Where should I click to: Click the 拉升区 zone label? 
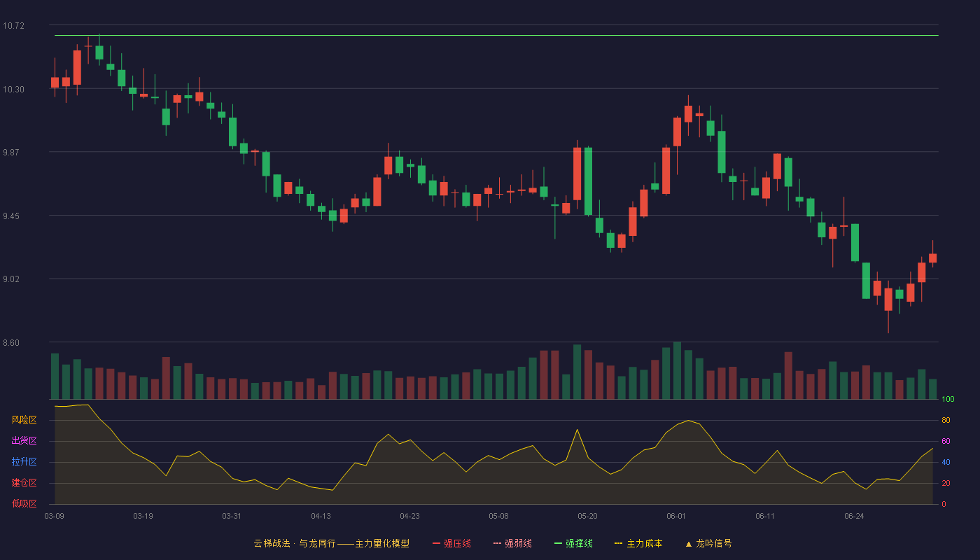click(x=24, y=462)
